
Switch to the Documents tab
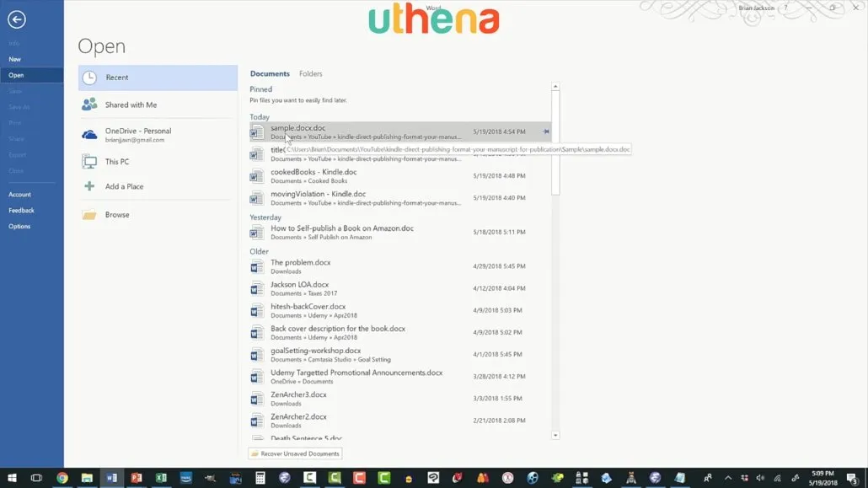point(270,73)
